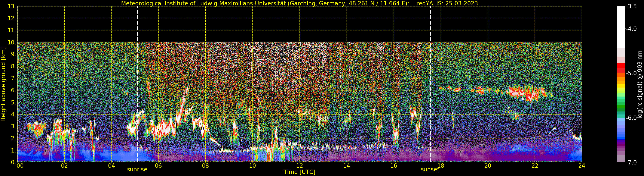Click the '6.' height tick label

(13, 90)
